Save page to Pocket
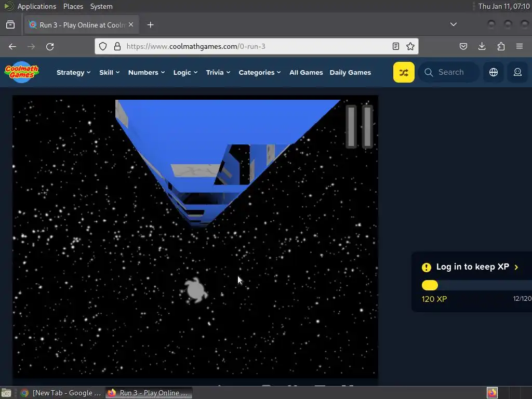Screen dimensions: 532x399 (x=463, y=46)
